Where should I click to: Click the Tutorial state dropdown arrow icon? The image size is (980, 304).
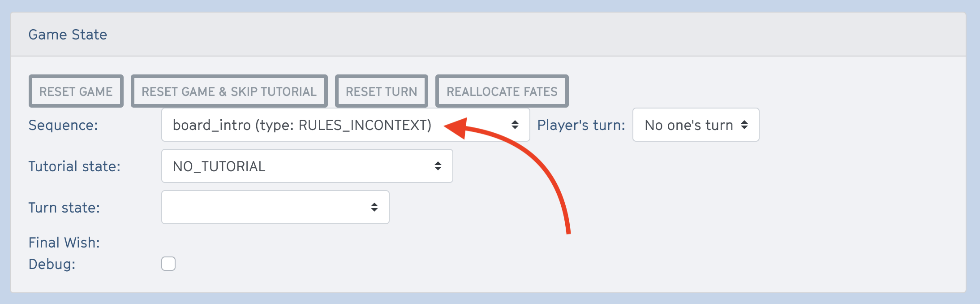438,166
